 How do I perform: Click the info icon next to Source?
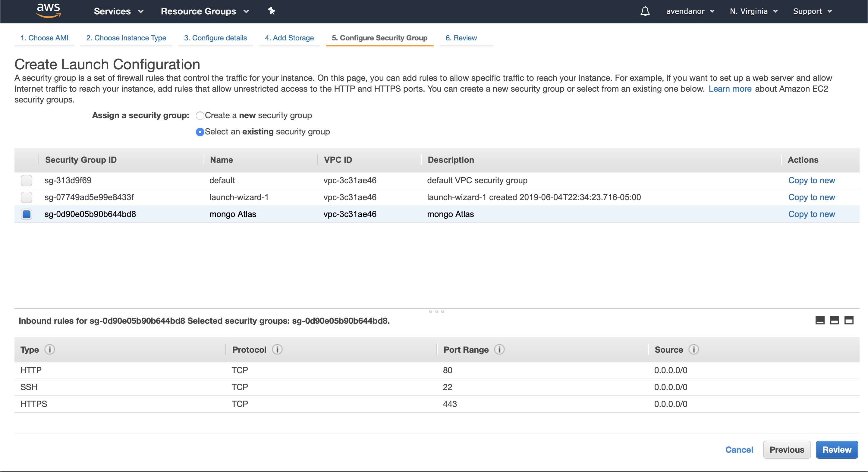693,349
